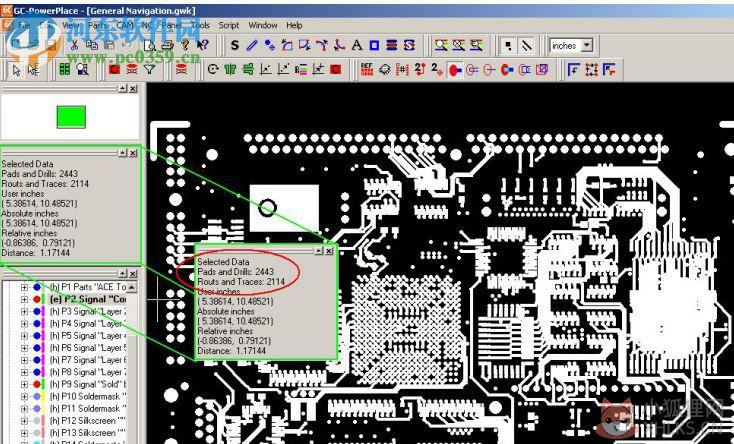Toggle visibility dot of P12 Silkscreen layer
734x444 pixels.
[37, 421]
